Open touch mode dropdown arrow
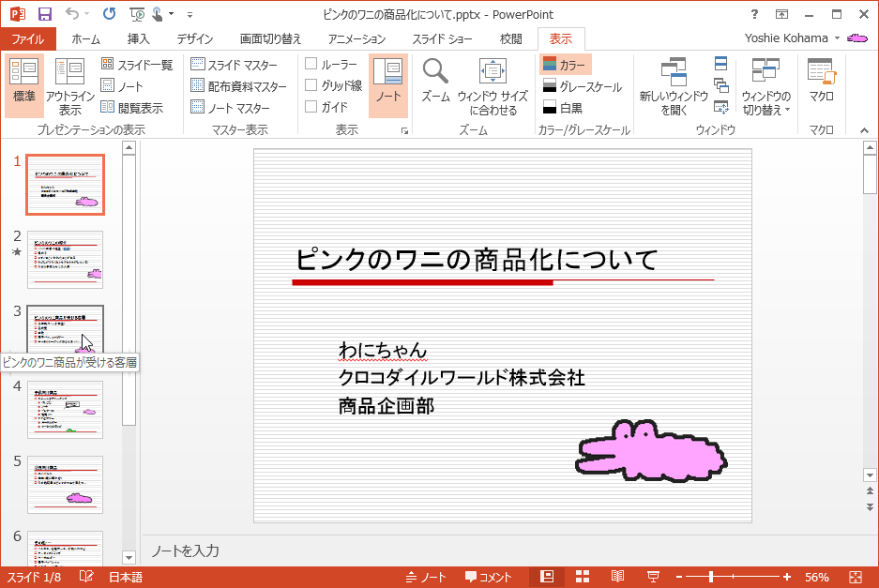The height and width of the screenshot is (588, 879). [171, 14]
